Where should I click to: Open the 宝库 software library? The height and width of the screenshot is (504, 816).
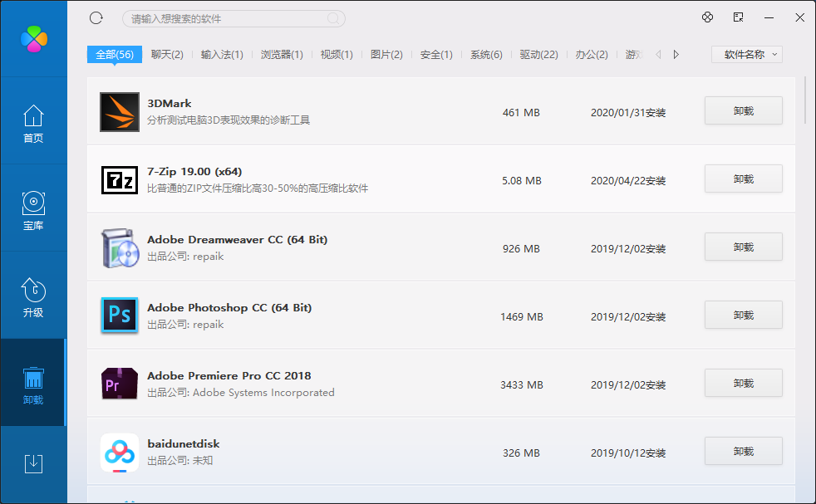coord(33,211)
